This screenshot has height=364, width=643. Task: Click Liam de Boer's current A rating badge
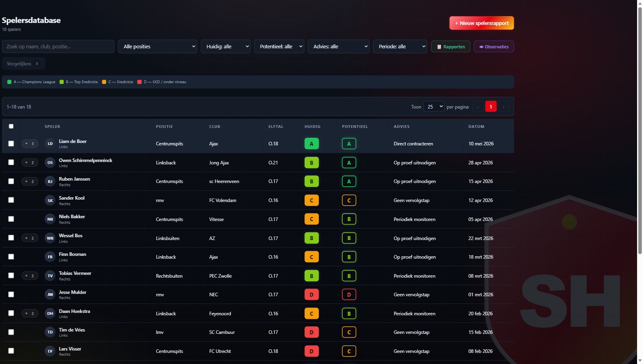pyautogui.click(x=311, y=144)
